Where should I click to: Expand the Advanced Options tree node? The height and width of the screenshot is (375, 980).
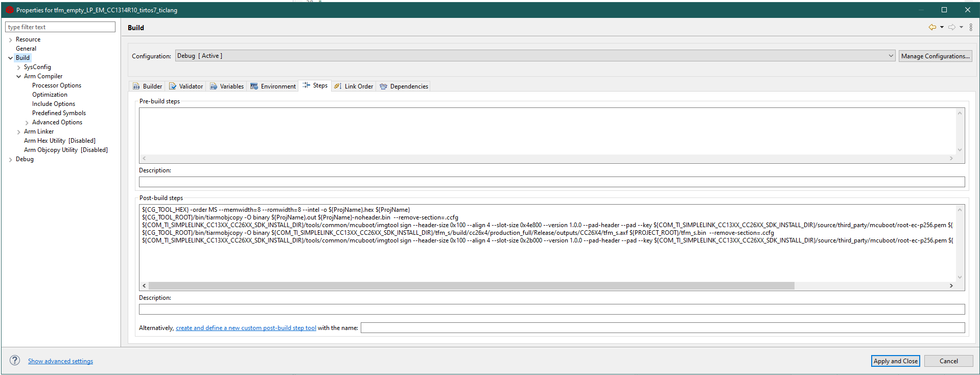(x=27, y=123)
